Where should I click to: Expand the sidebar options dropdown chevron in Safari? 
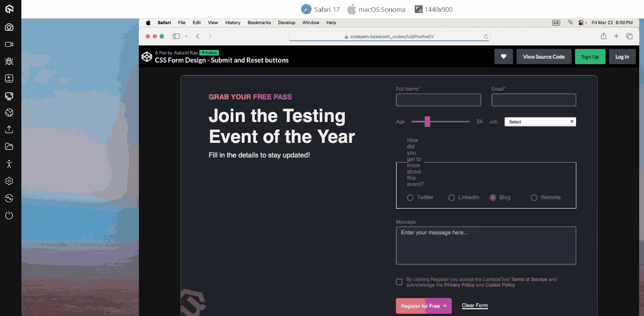(x=186, y=36)
